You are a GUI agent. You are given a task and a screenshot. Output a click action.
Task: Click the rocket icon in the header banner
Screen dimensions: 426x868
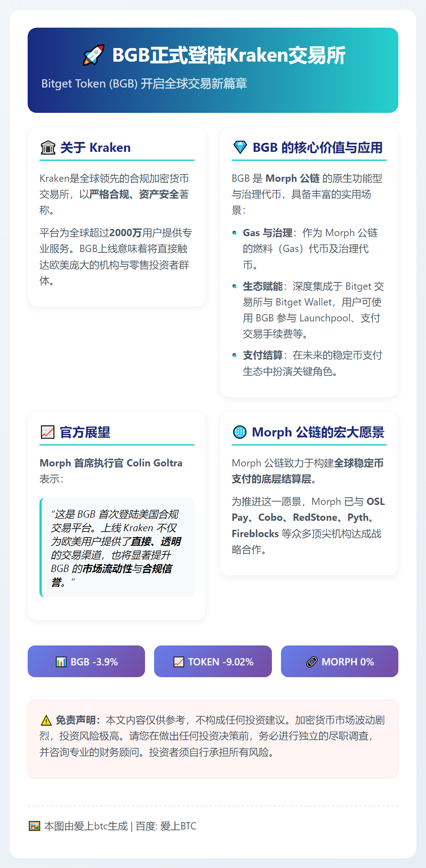click(x=94, y=55)
